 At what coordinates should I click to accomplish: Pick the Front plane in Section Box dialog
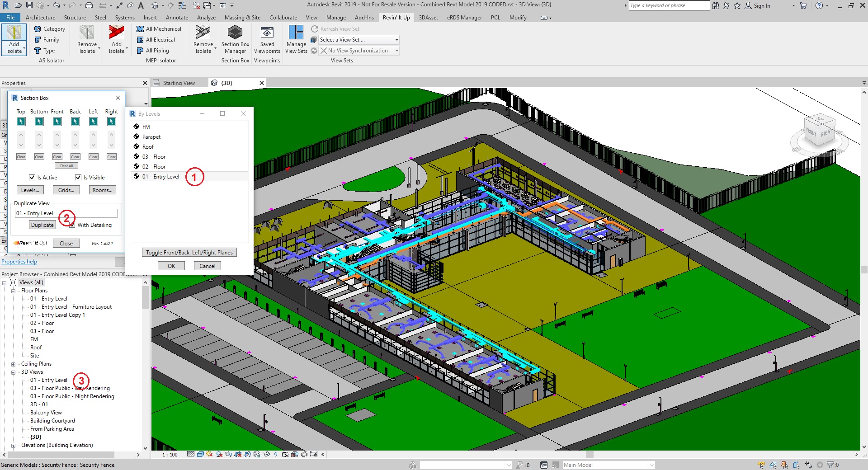pyautogui.click(x=57, y=122)
